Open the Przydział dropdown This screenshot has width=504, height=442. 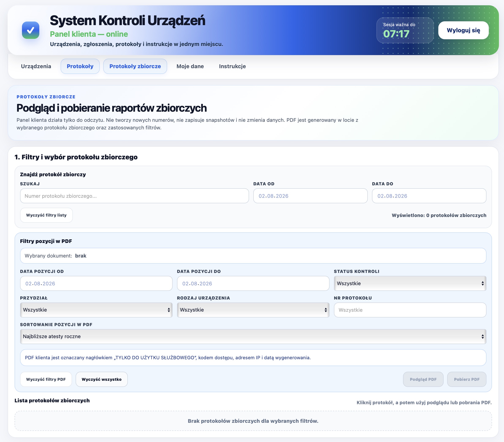(96, 310)
